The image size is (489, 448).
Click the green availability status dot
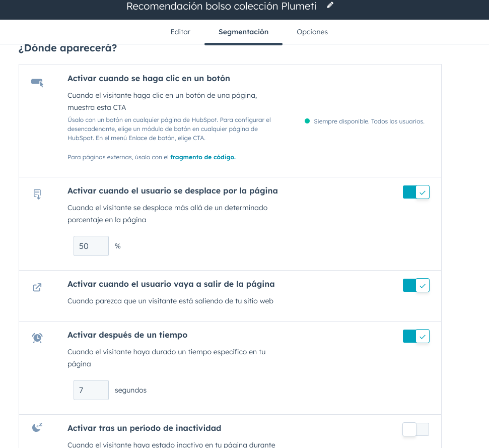coord(307,121)
